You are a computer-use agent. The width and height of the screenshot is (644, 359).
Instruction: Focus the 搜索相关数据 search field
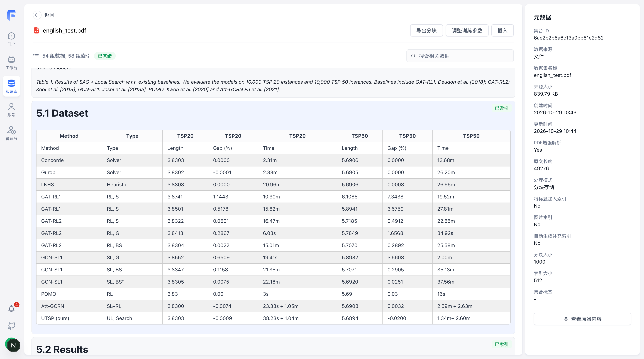tap(460, 56)
